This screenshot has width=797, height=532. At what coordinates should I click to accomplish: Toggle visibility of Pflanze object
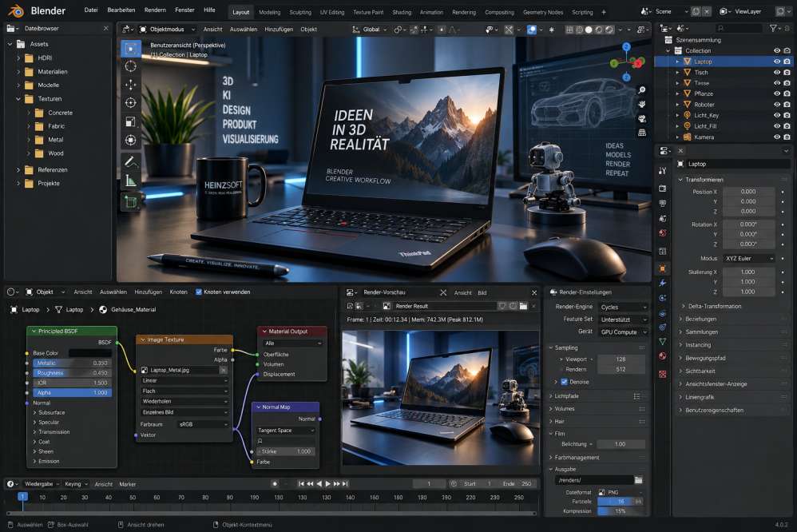pyautogui.click(x=777, y=93)
